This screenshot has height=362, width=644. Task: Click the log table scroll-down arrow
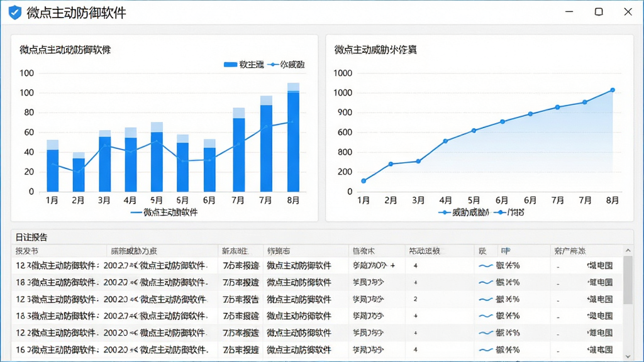628,357
